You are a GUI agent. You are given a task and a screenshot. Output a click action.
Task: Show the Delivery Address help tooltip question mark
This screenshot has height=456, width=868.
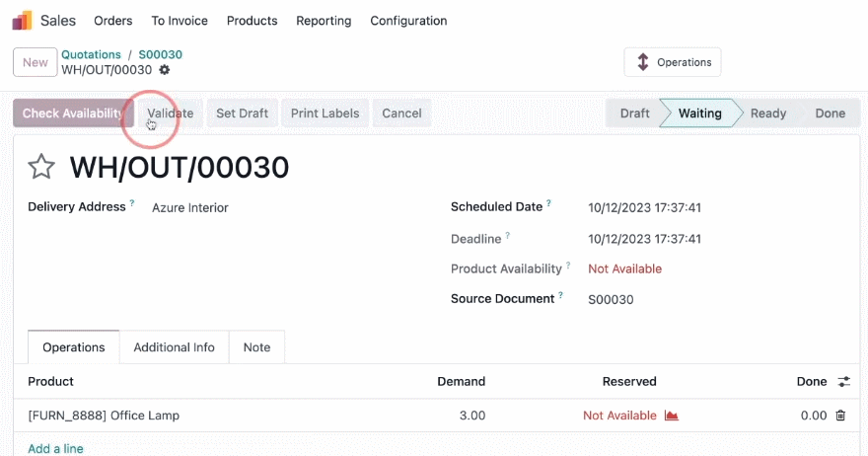pos(132,202)
